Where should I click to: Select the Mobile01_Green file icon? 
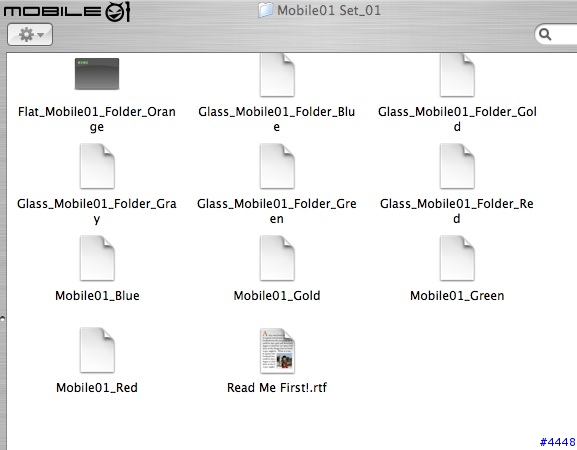(457, 258)
